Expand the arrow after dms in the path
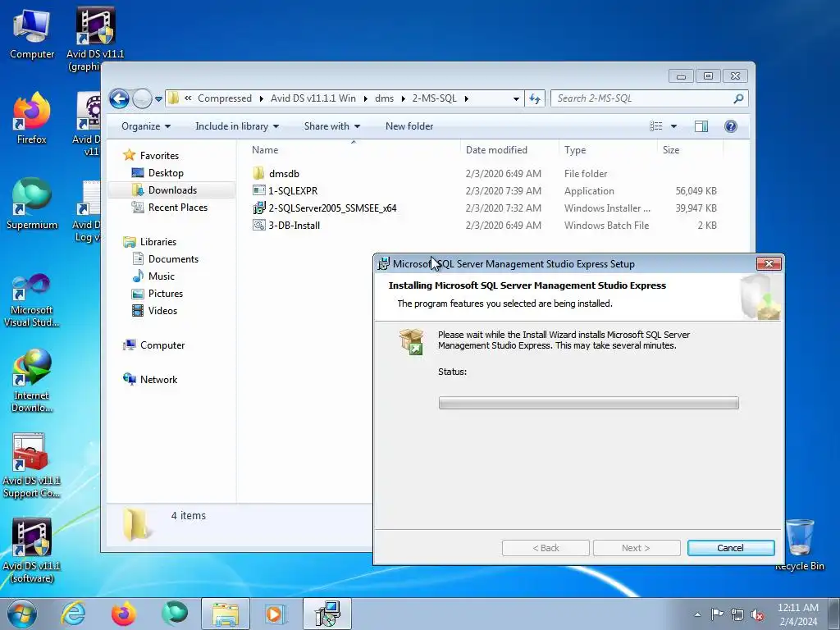Image resolution: width=840 pixels, height=630 pixels. [403, 98]
